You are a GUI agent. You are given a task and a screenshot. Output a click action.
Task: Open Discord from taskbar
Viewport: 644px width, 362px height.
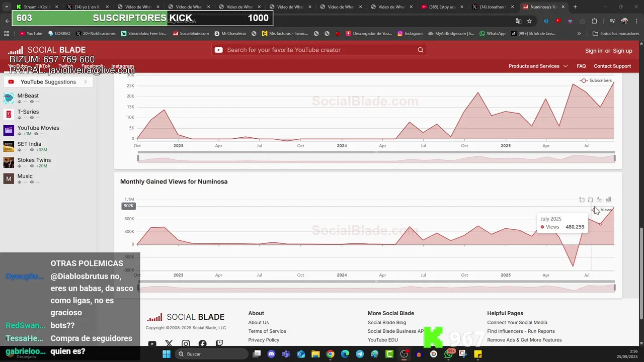(x=272, y=354)
